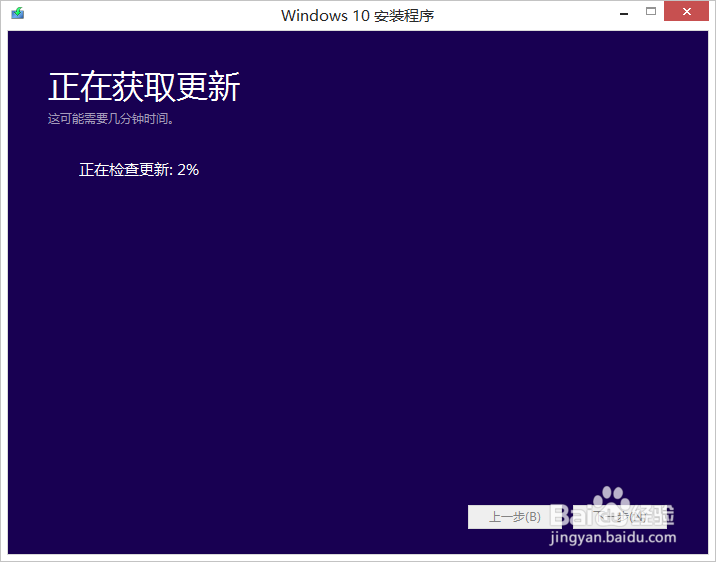This screenshot has height=562, width=716.
Task: Click the 正在获取更新 heading
Action: click(x=144, y=87)
